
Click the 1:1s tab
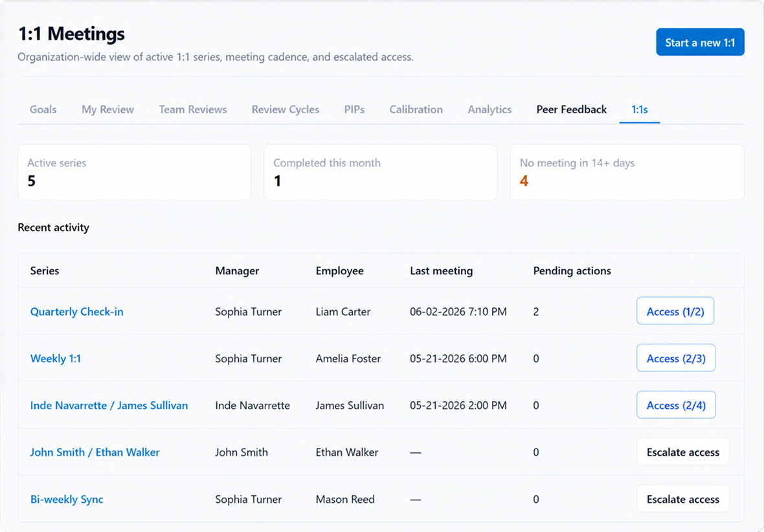click(640, 109)
